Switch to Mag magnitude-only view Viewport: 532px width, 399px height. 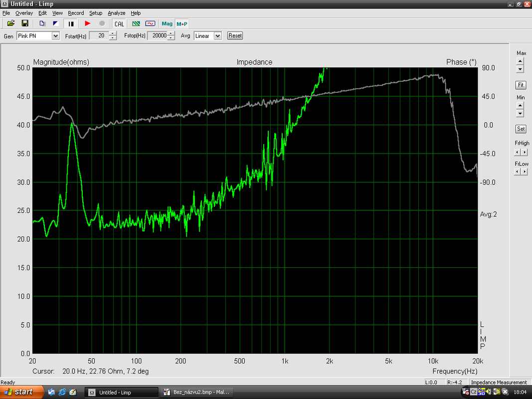167,24
